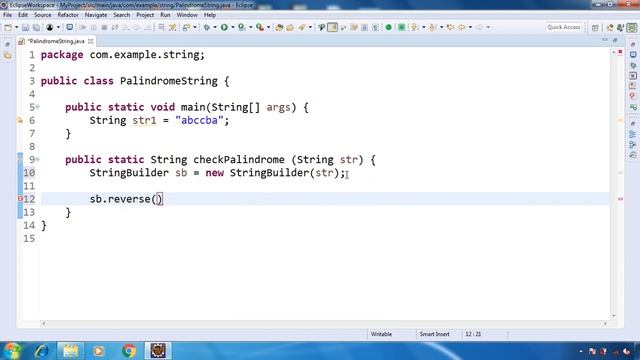
Task: Click into the Quick Access search field
Action: (564, 27)
